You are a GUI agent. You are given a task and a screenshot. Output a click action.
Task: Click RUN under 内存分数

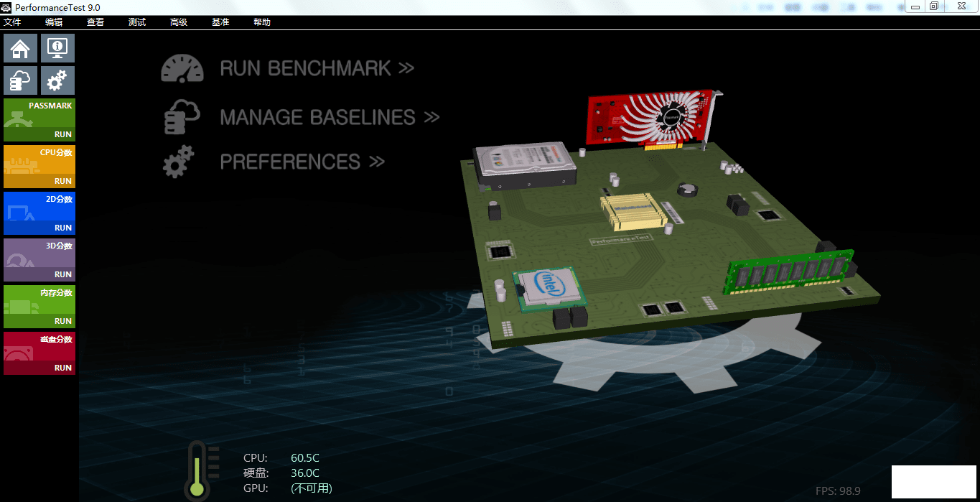pos(63,321)
